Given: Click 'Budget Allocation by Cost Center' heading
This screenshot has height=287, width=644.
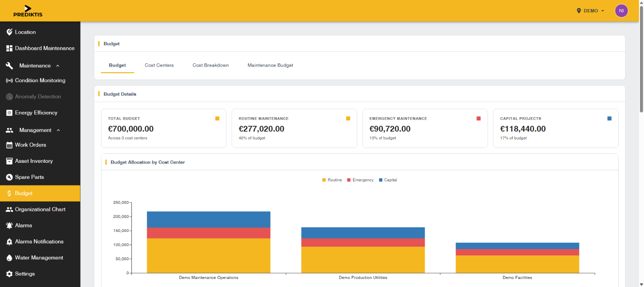Looking at the screenshot, I should [x=148, y=162].
